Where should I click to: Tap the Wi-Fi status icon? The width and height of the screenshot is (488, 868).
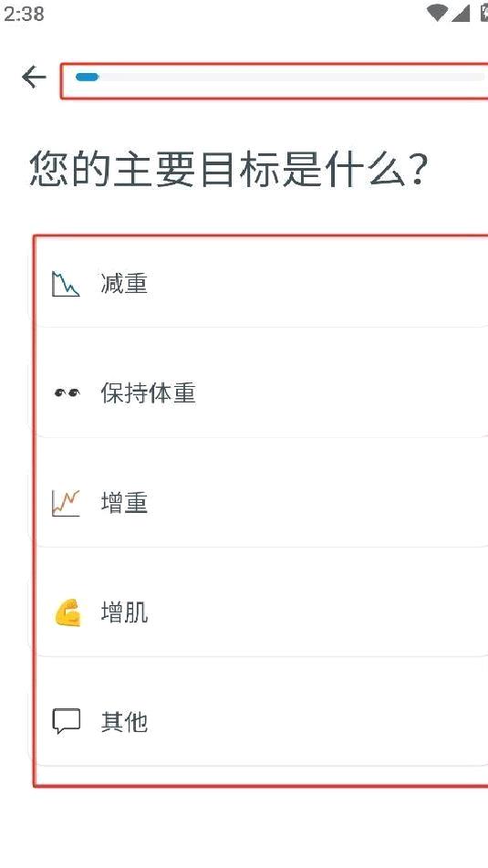[x=437, y=14]
